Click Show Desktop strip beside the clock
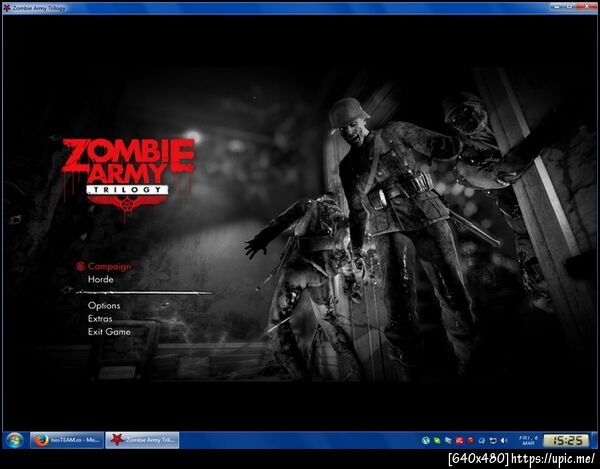This screenshot has width=600, height=469. click(594, 440)
